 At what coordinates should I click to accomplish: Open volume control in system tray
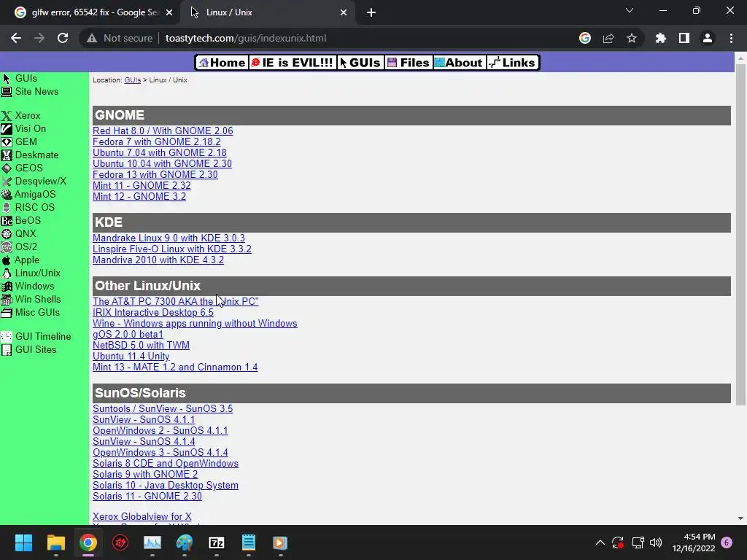point(656,542)
